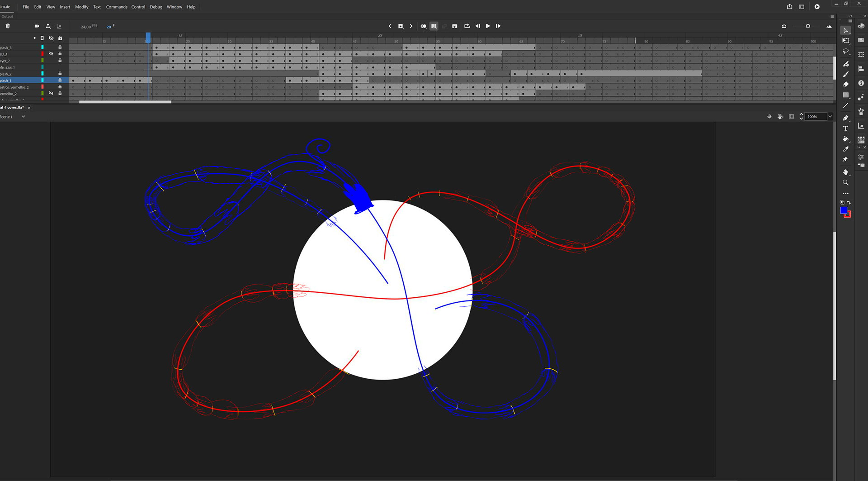Select the Free Transform tool
This screenshot has height=481, width=868.
845,41
